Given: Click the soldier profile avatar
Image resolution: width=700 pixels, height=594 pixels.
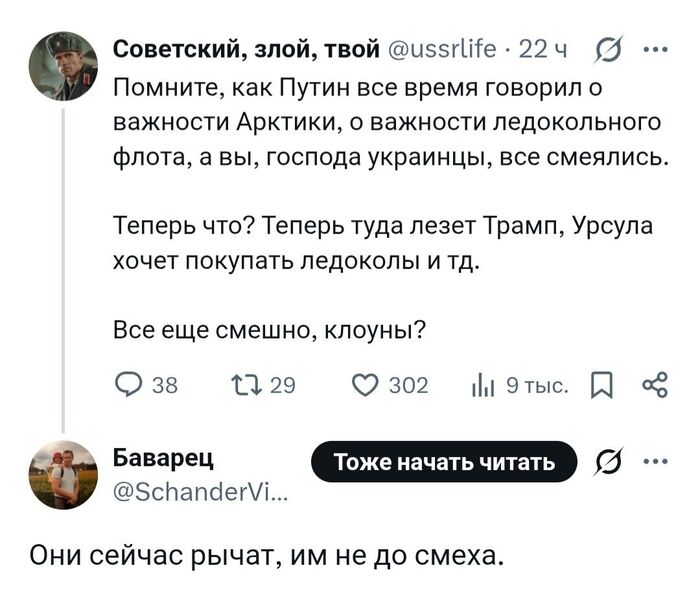Looking at the screenshot, I should click(x=63, y=66).
